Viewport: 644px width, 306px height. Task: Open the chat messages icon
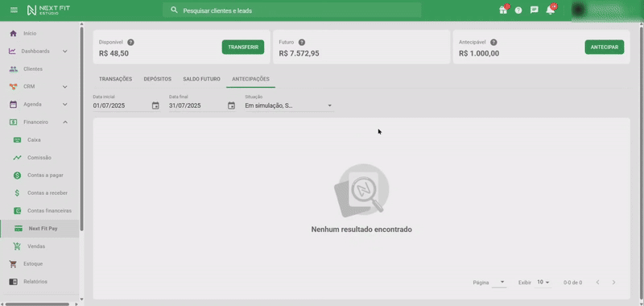point(534,10)
